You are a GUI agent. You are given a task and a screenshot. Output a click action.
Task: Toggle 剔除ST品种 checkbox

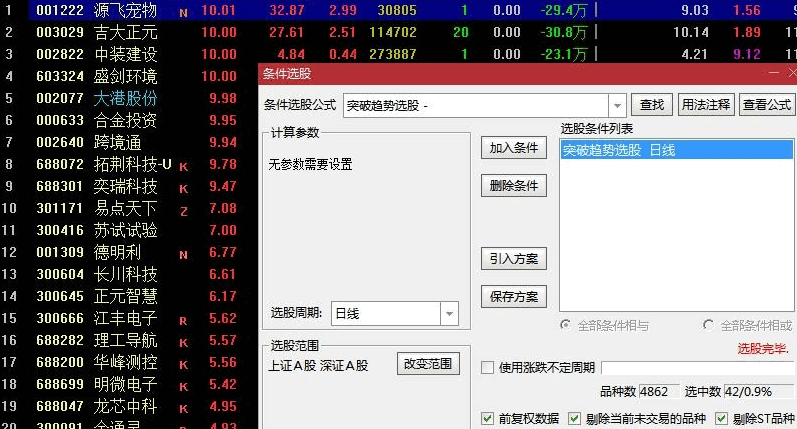(721, 418)
